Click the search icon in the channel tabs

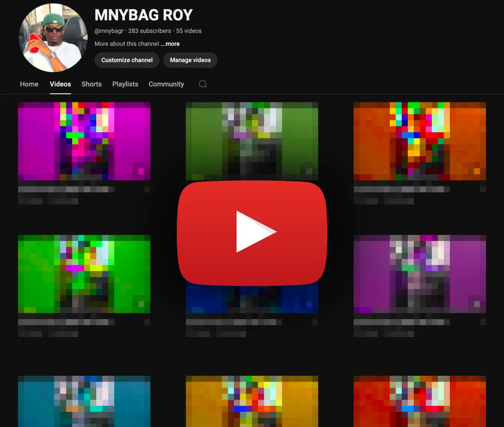pyautogui.click(x=203, y=84)
